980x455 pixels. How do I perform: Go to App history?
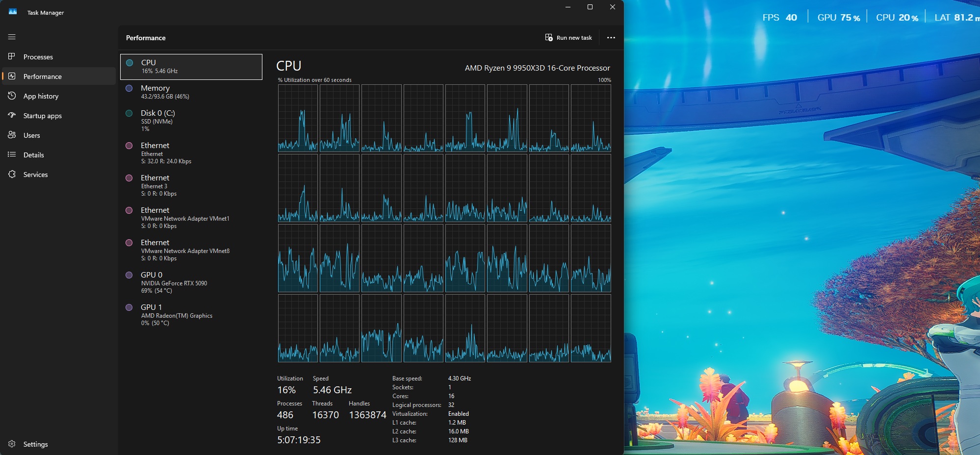pos(59,96)
